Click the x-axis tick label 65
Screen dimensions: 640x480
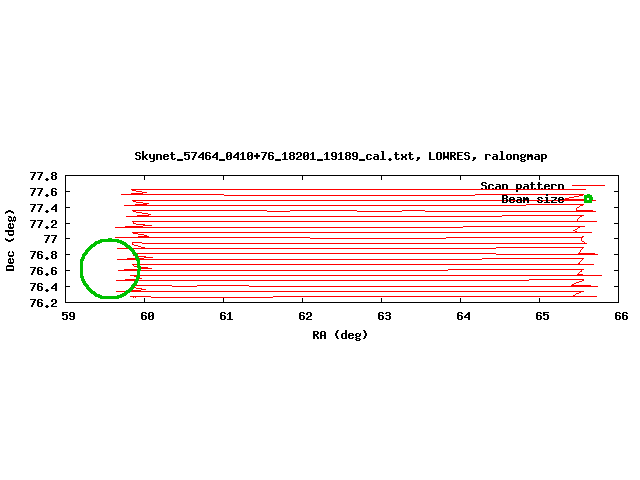542,316
